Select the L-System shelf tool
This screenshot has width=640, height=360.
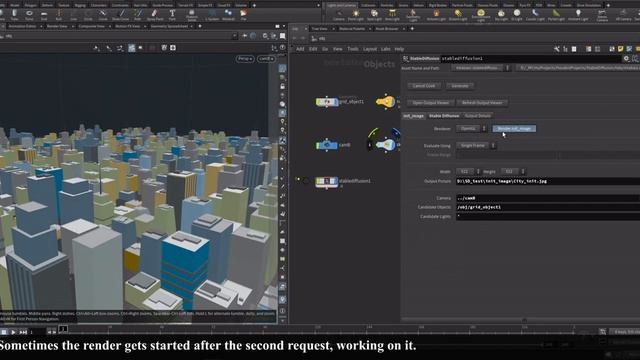[x=212, y=15]
